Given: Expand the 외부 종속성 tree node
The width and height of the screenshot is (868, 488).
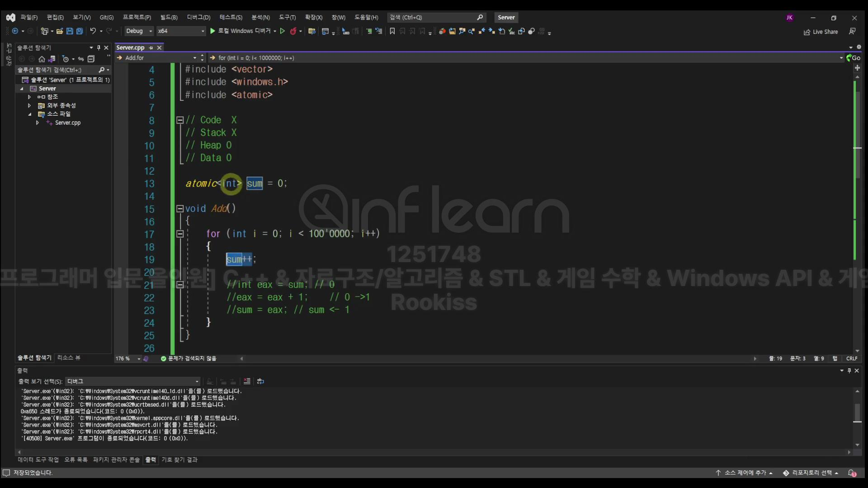Looking at the screenshot, I should (29, 105).
